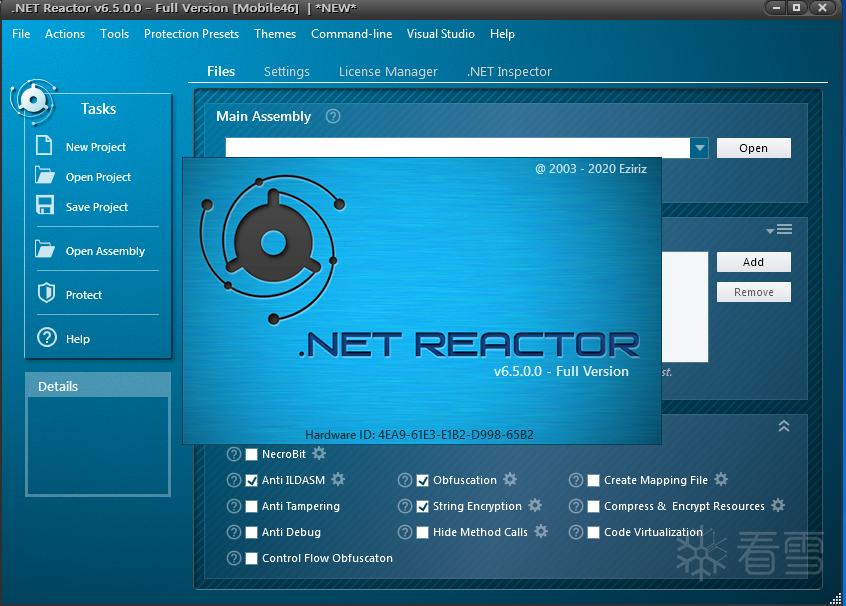
Task: Open the Visual Studio menu
Action: pos(440,33)
